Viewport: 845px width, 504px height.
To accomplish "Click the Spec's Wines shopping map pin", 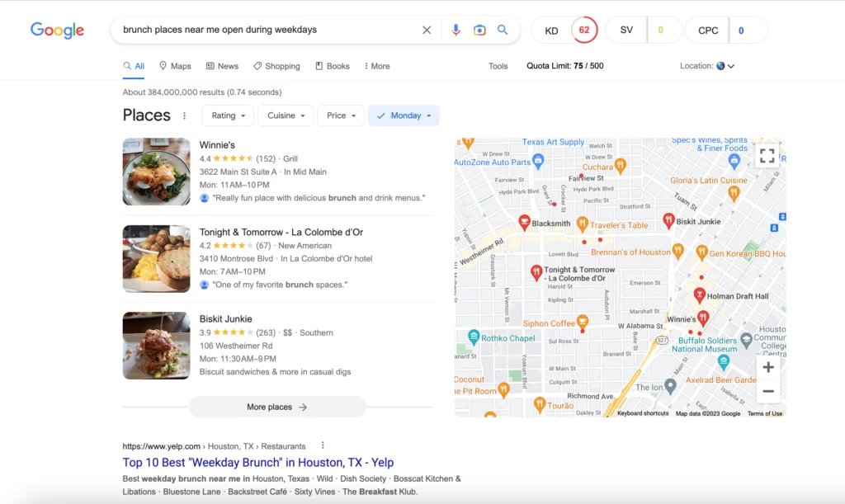I will click(734, 160).
